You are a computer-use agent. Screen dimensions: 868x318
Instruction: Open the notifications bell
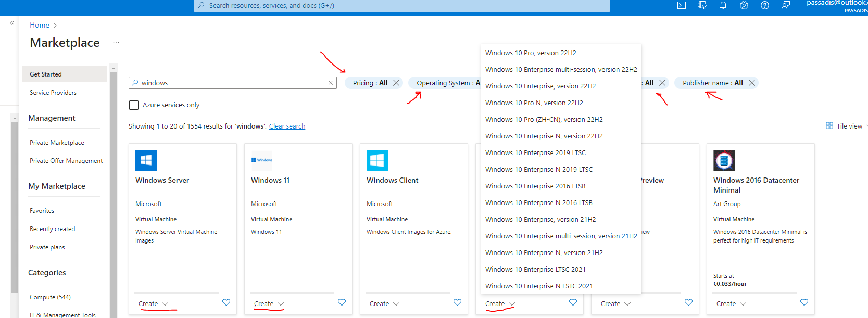[723, 5]
